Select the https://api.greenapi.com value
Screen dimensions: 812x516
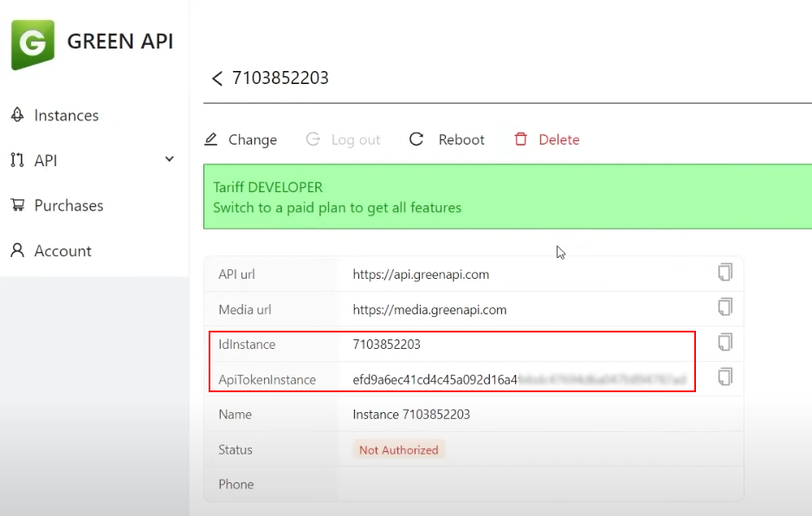pos(421,274)
